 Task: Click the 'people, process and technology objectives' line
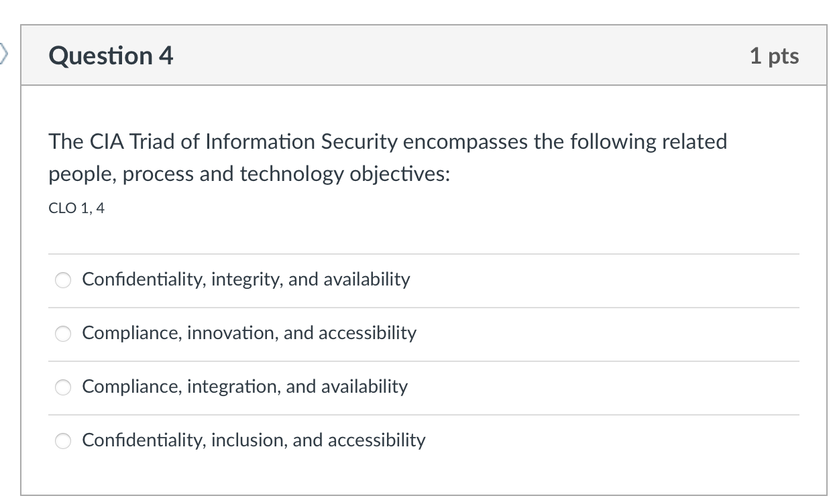pos(249,174)
